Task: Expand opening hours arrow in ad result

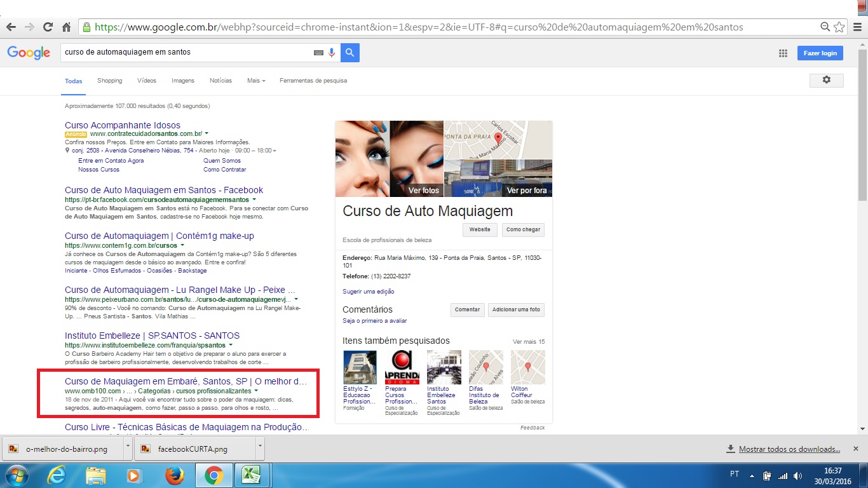Action: coord(275,151)
